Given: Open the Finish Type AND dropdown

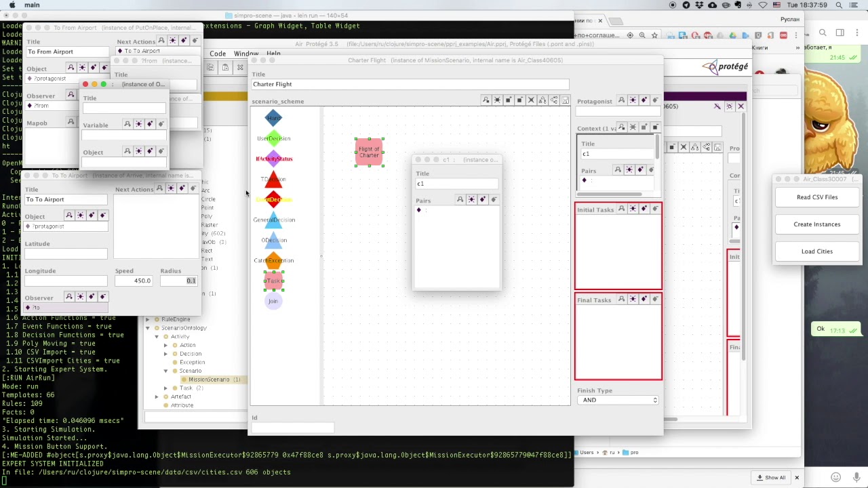Looking at the screenshot, I should (618, 400).
